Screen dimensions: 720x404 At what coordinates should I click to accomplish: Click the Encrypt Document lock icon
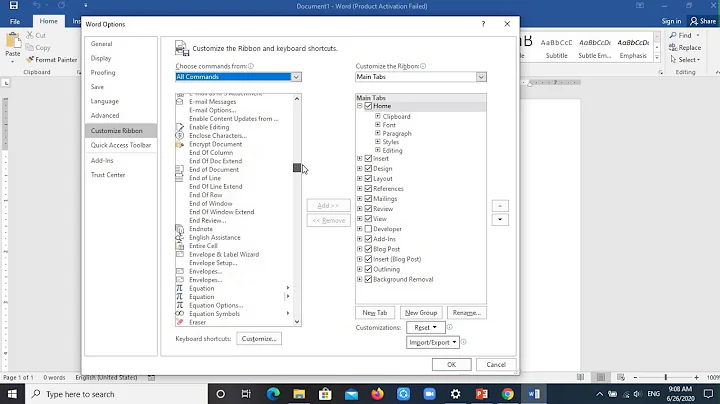click(x=180, y=144)
